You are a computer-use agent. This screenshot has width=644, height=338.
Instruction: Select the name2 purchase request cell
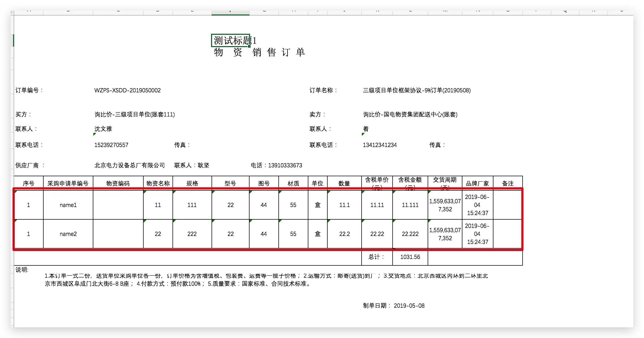pos(68,234)
